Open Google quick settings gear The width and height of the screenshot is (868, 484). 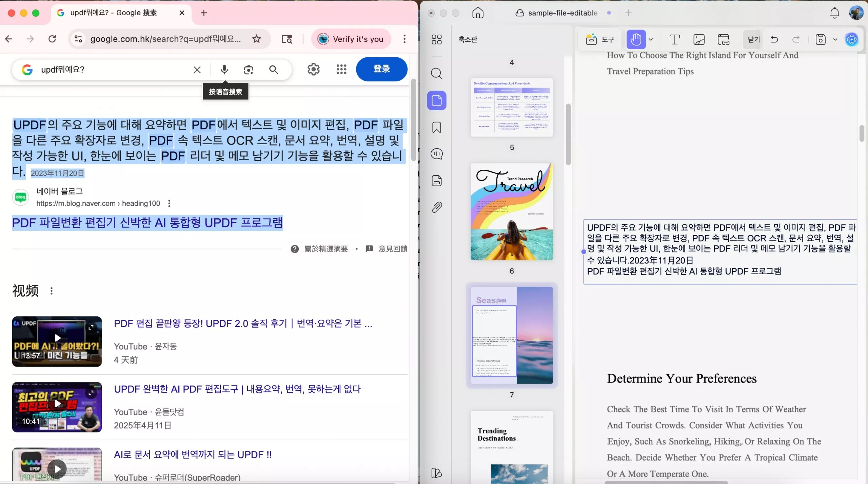click(314, 69)
